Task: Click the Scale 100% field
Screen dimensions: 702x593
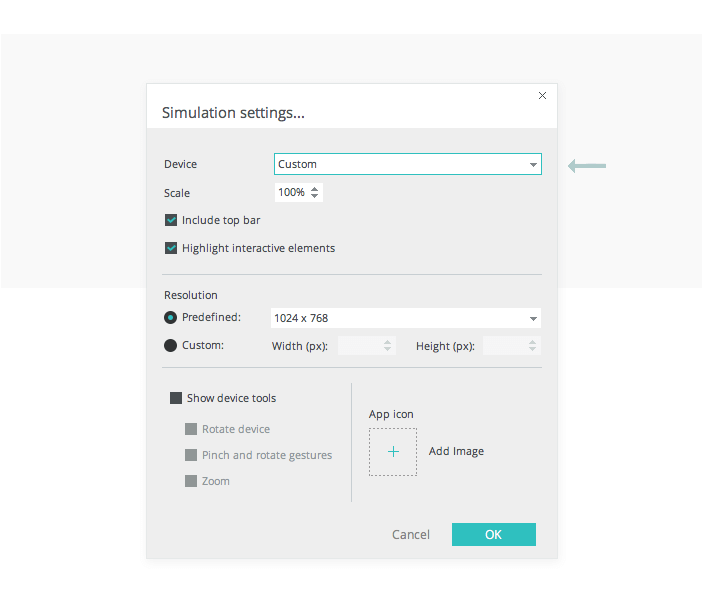Action: point(299,192)
